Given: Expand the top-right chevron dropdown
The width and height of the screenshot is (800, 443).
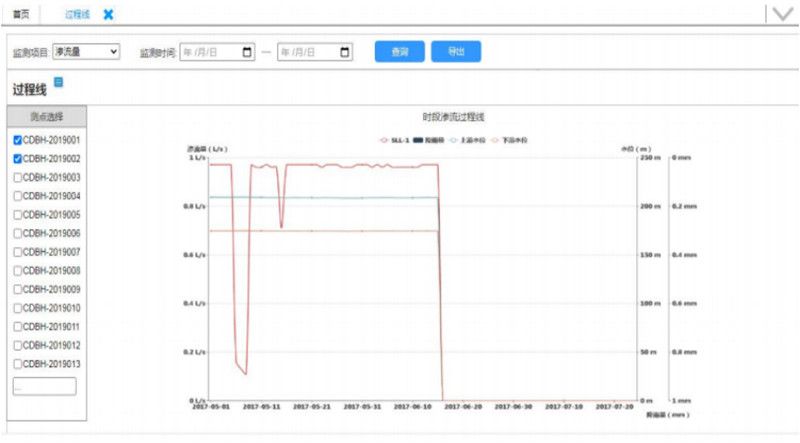Looking at the screenshot, I should 780,14.
